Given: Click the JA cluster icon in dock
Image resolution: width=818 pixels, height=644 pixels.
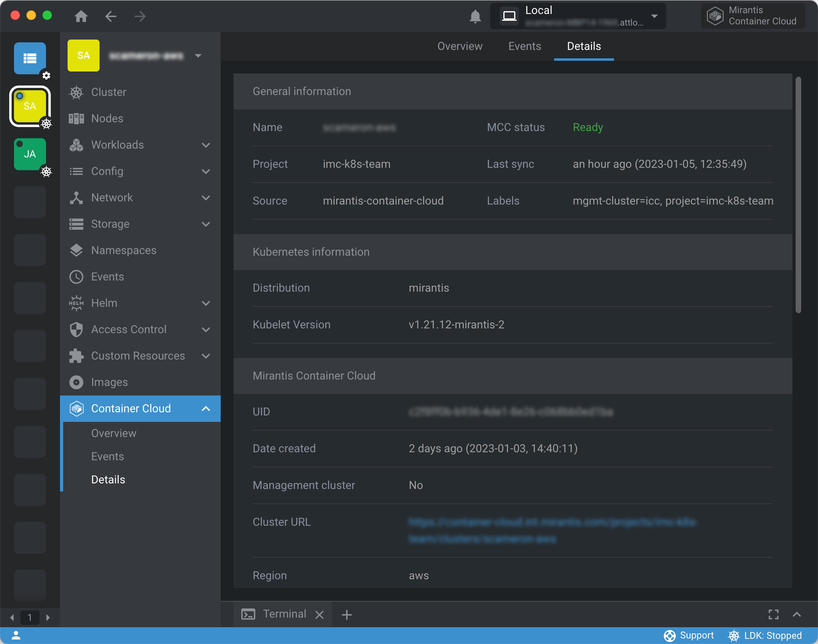Looking at the screenshot, I should pyautogui.click(x=30, y=154).
